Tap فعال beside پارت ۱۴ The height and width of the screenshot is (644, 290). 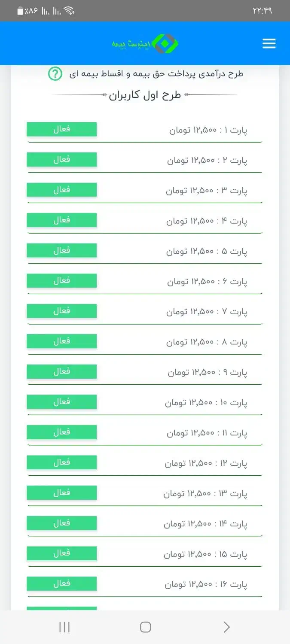tap(61, 522)
